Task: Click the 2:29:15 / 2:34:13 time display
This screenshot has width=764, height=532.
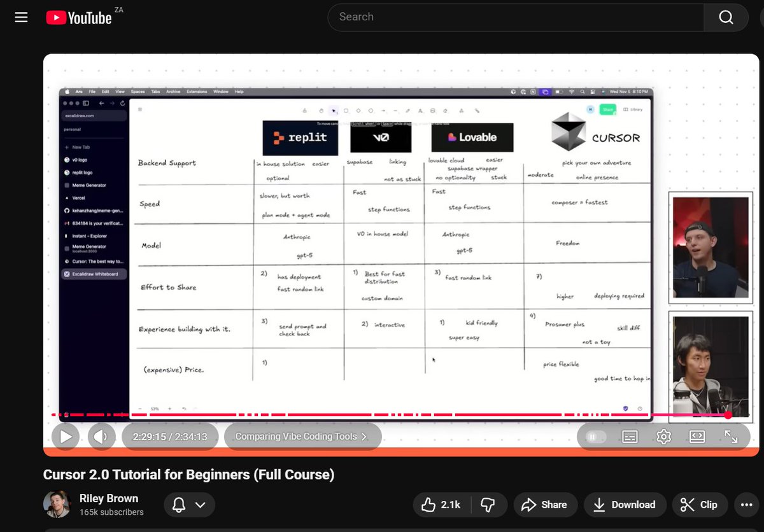Action: point(170,437)
